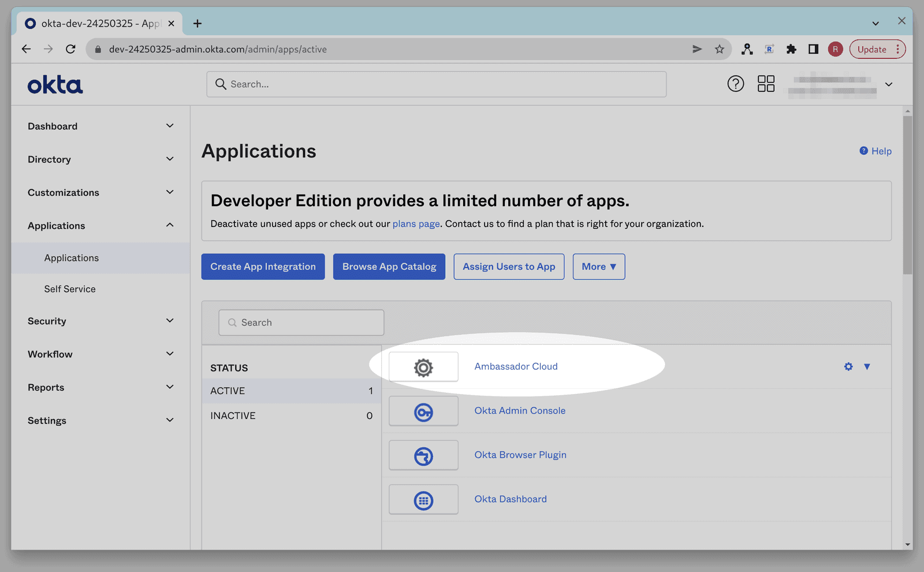Viewport: 924px width, 572px height.
Task: Click the Applications page heading
Action: (x=259, y=151)
